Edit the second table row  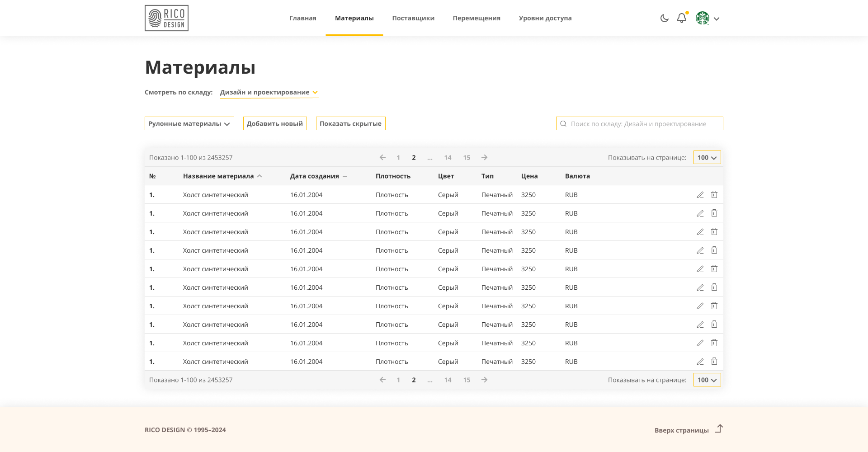(700, 213)
